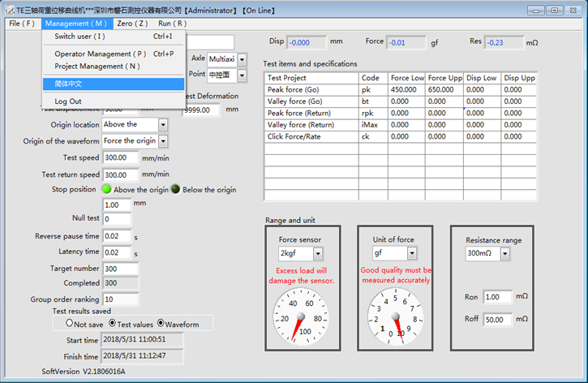
Task: Click the Force sensor gauge dial
Action: coord(301,314)
